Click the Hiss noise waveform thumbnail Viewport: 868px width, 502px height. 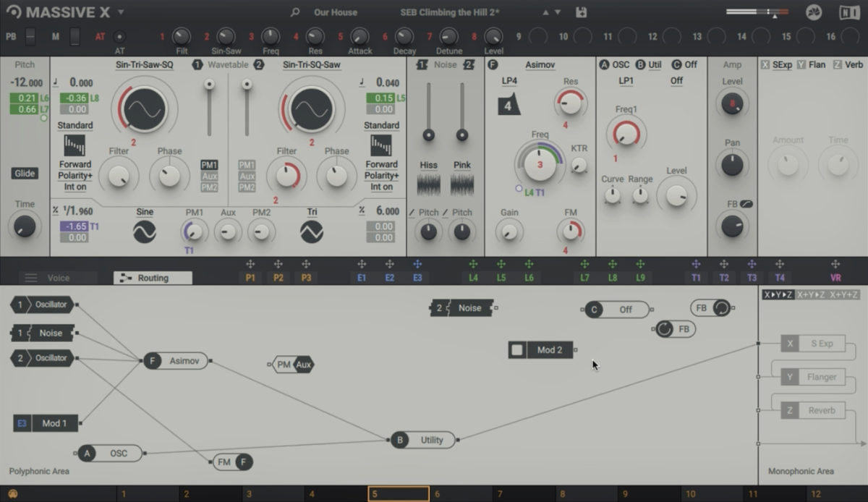(429, 184)
